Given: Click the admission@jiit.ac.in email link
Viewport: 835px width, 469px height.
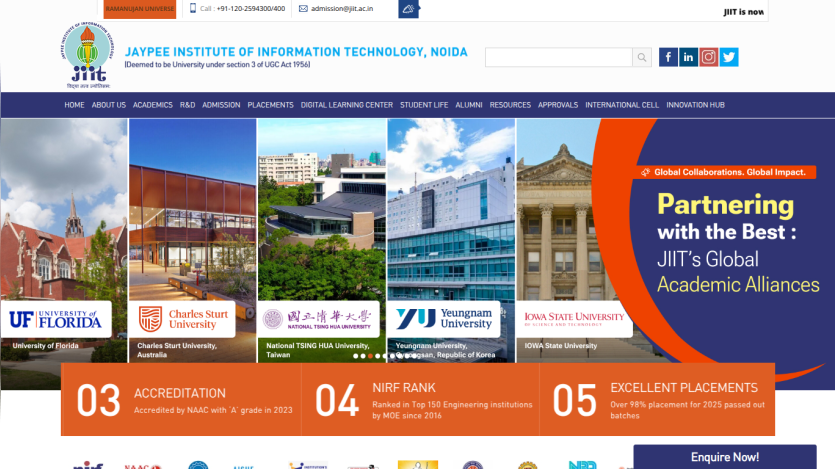Looking at the screenshot, I should click(x=342, y=9).
